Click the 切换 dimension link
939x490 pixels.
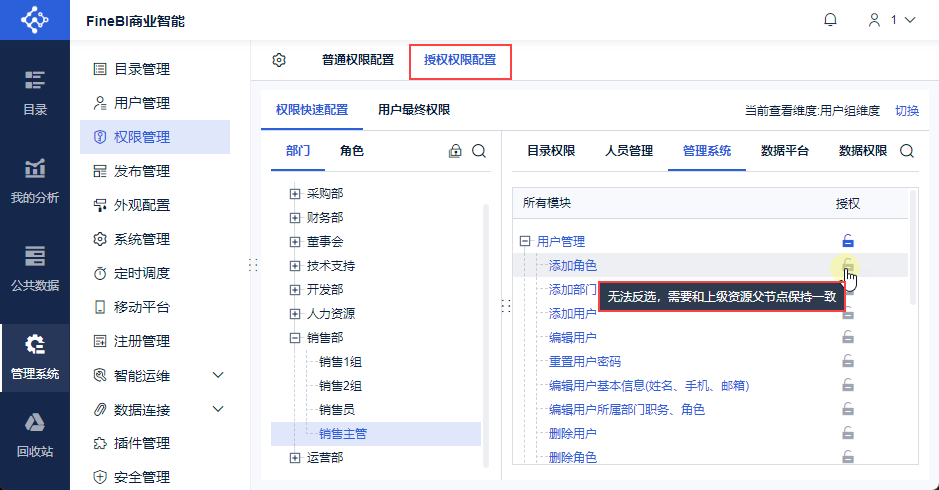tap(907, 111)
